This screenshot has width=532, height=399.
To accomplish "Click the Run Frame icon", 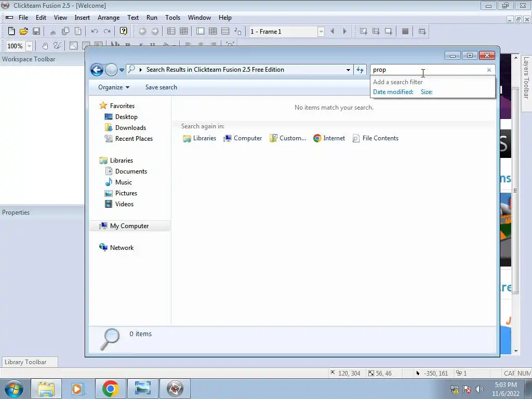I will point(389,31).
